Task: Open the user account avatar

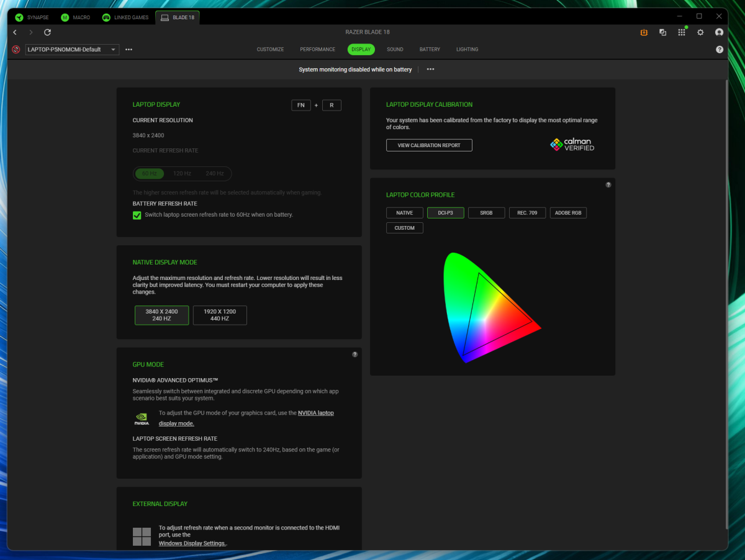Action: coord(719,32)
